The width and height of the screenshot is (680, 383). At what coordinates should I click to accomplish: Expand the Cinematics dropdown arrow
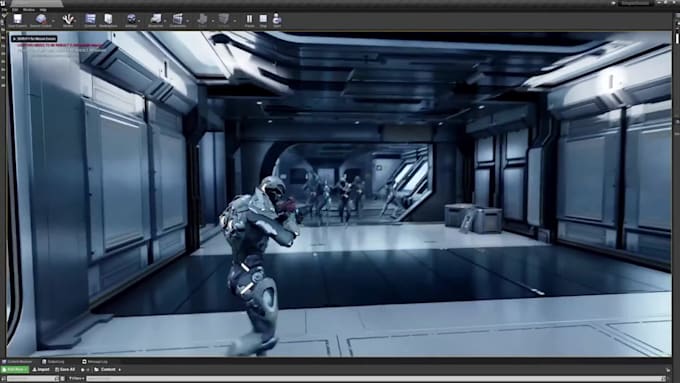tap(187, 20)
